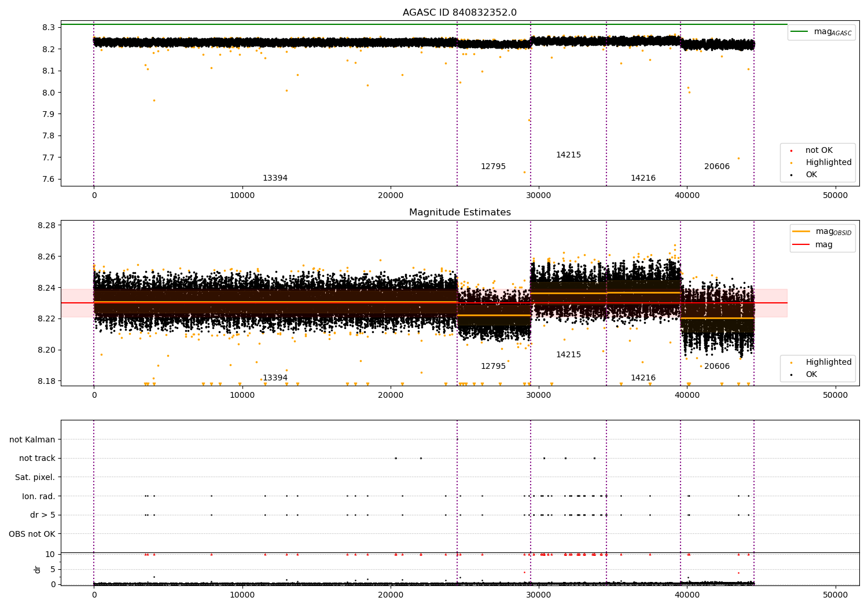Click the 'Sat. pixel.' axis label

pos(35,478)
